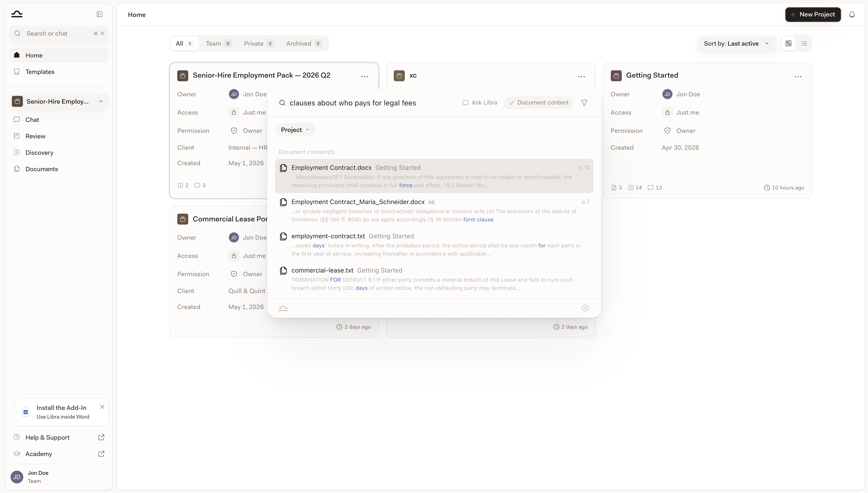Viewport: 868px width, 493px height.
Task: Open the Employment Contract.docx search result
Action: click(x=434, y=176)
